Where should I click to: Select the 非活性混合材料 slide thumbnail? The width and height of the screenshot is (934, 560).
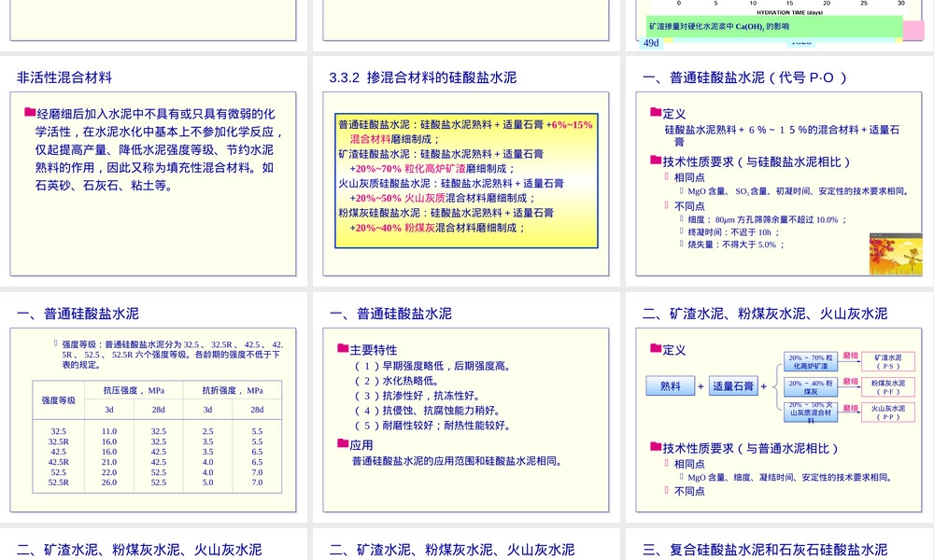pos(153,172)
